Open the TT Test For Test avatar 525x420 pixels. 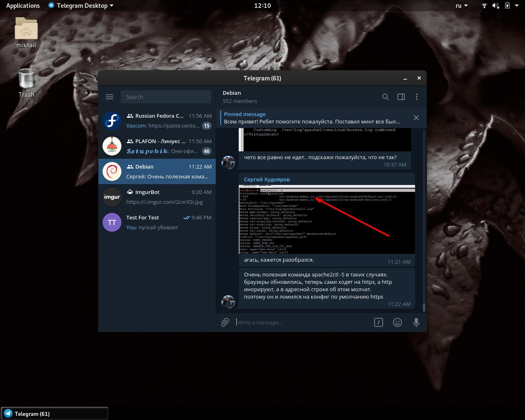coord(112,222)
